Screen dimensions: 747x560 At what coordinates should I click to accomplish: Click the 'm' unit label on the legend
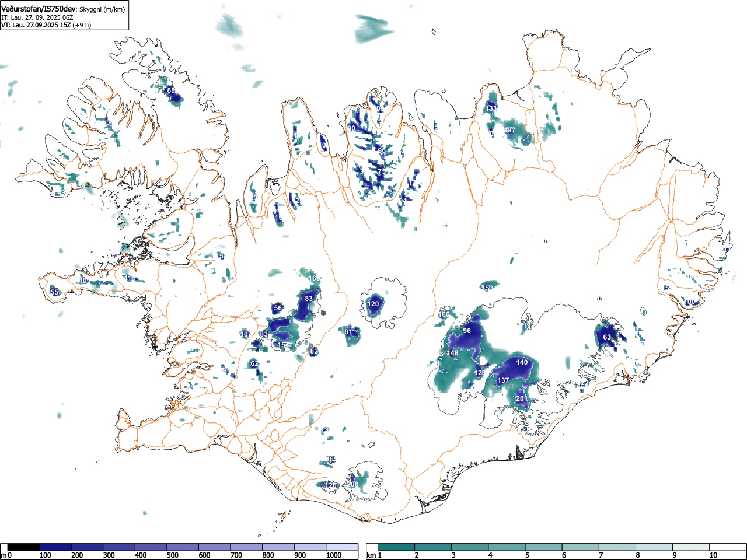click(x=3, y=555)
